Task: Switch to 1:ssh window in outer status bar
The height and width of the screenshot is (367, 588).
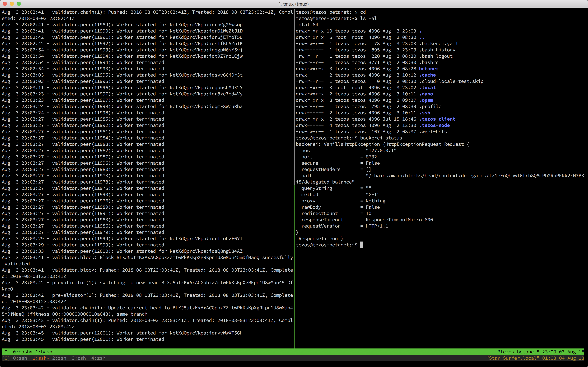Action: point(41,358)
